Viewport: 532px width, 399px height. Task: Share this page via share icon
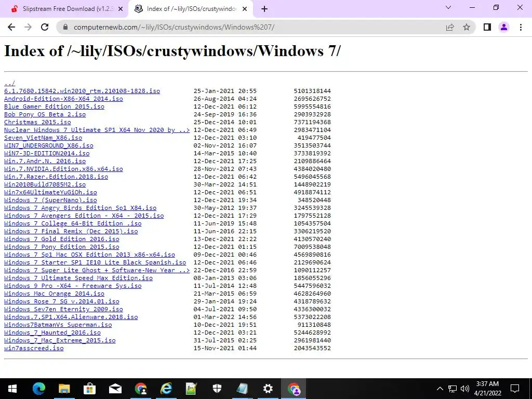click(x=450, y=27)
